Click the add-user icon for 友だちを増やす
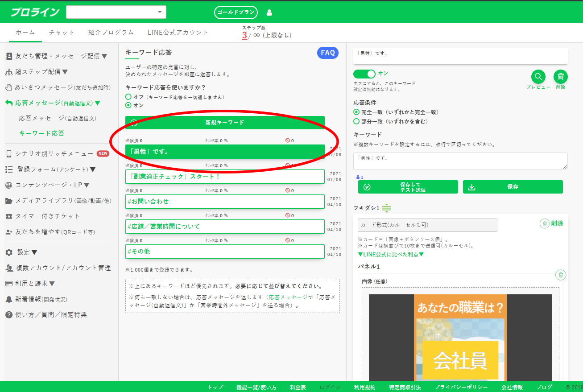 point(9,232)
